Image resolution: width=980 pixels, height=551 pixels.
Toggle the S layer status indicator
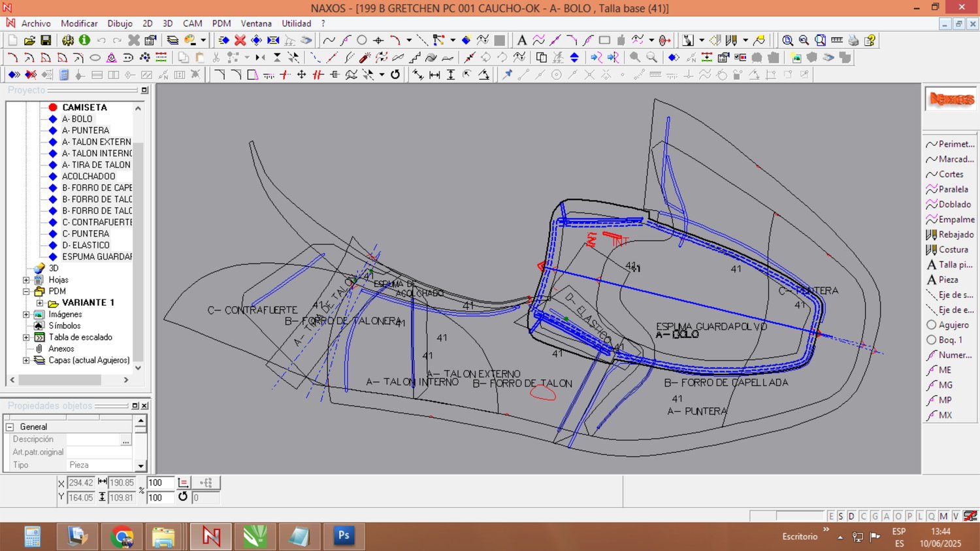coord(841,516)
